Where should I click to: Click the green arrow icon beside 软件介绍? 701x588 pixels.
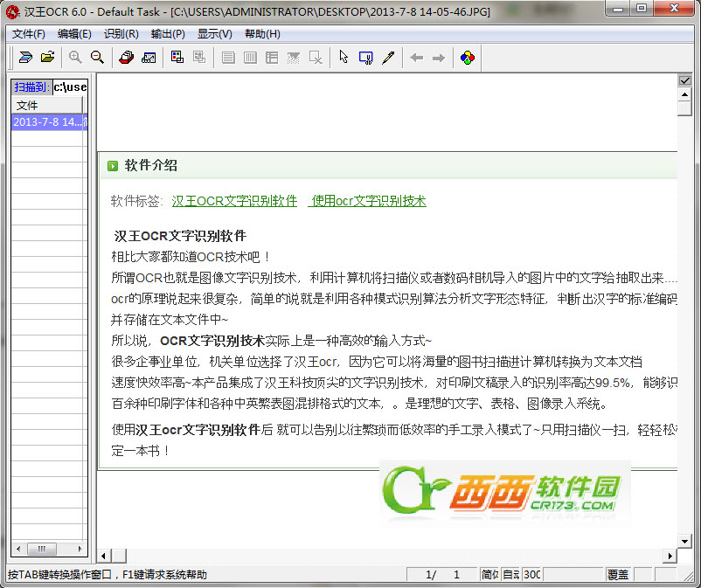tap(113, 166)
